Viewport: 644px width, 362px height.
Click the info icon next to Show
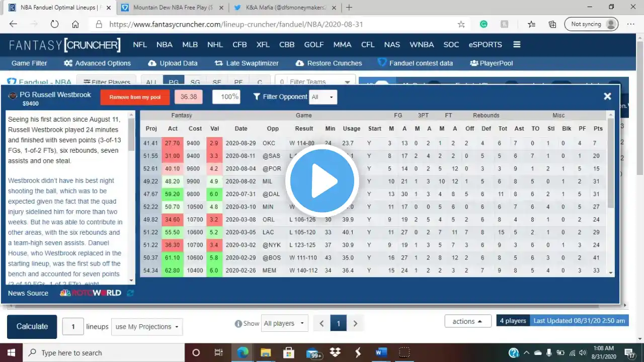click(238, 324)
